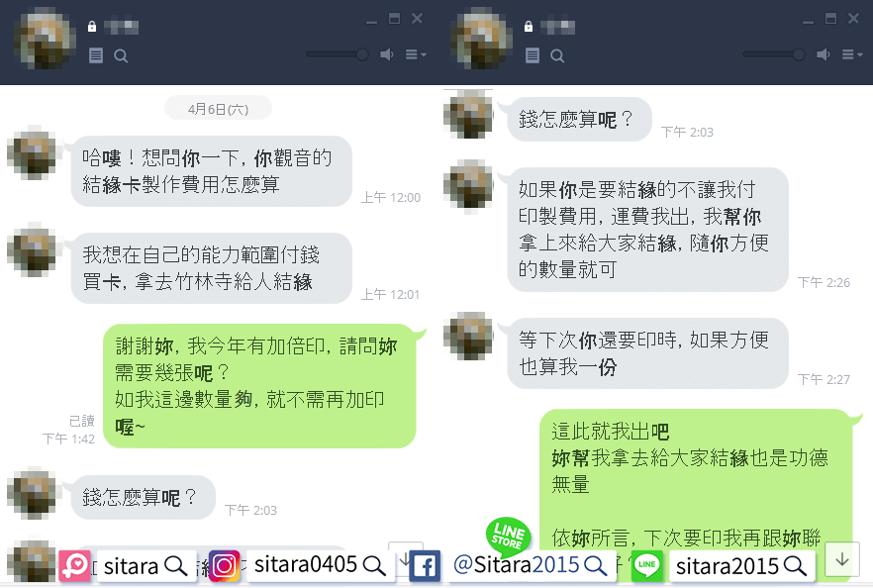Search messages in right chat window
Screen dimensions: 873x588
click(x=557, y=55)
